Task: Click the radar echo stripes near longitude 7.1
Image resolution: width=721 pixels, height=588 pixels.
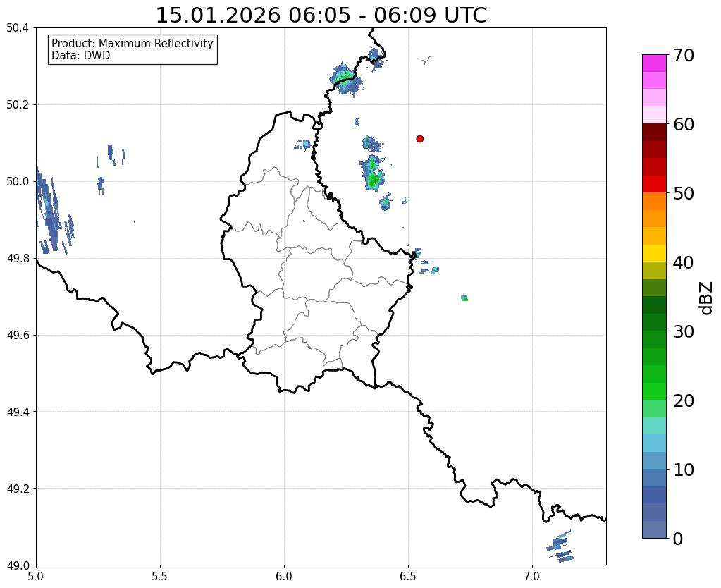Action: coord(560,546)
